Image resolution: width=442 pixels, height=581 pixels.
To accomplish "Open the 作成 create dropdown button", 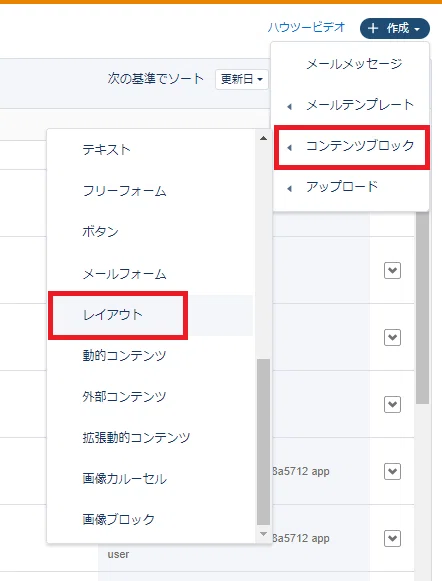I will click(395, 29).
